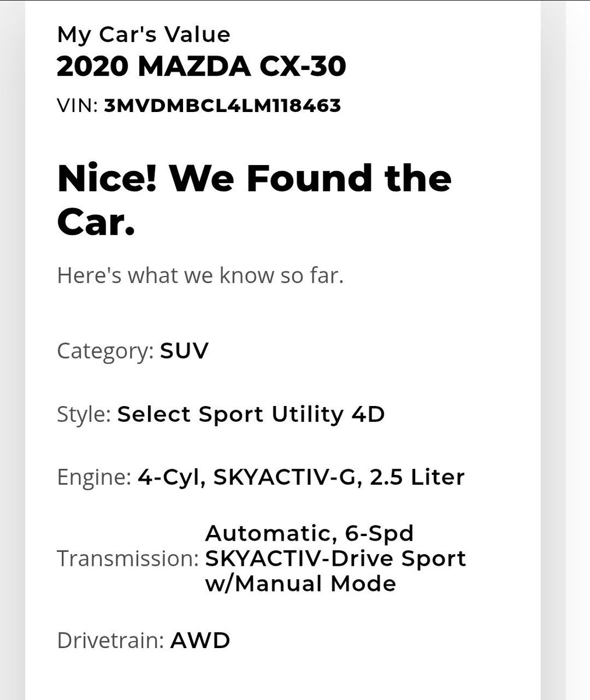This screenshot has height=700, width=590.
Task: Click the "w/Manual Mode" transmission line
Action: (300, 583)
